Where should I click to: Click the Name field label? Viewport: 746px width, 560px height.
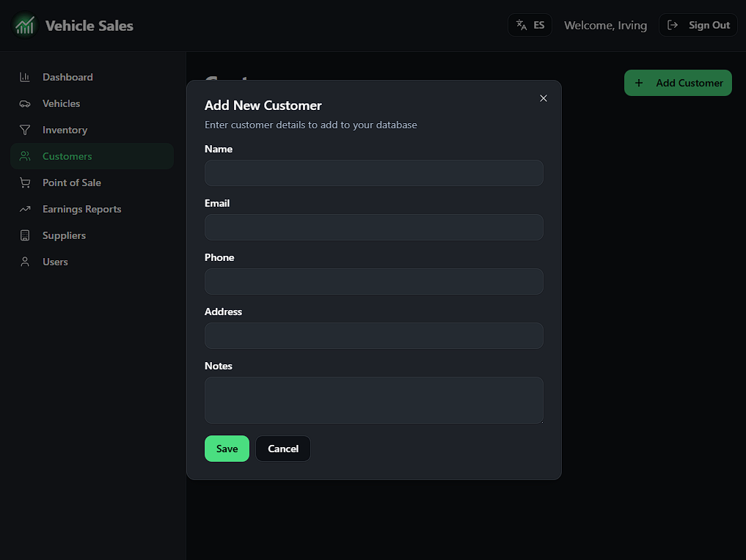pyautogui.click(x=219, y=150)
